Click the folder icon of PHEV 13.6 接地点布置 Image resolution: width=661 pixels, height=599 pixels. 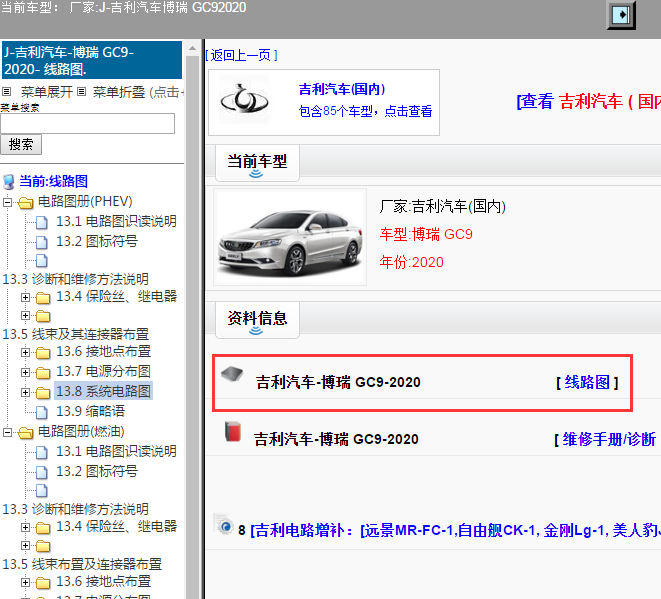tap(43, 352)
